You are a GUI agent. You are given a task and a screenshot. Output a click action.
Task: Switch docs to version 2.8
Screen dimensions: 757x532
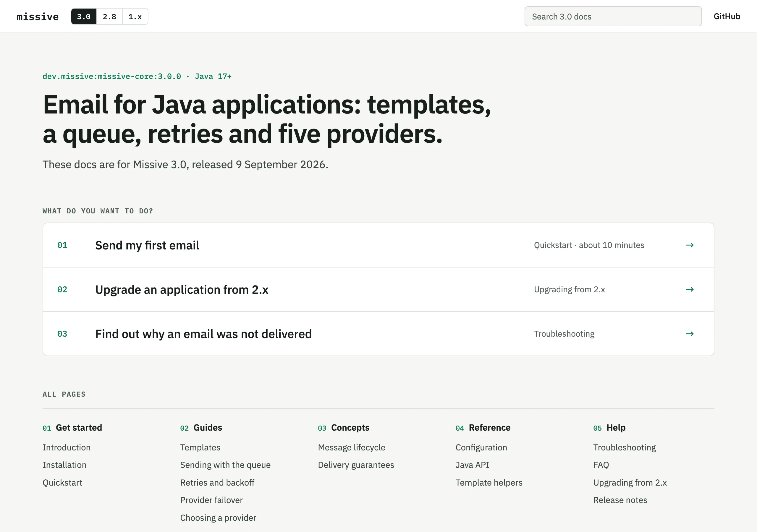pyautogui.click(x=109, y=17)
